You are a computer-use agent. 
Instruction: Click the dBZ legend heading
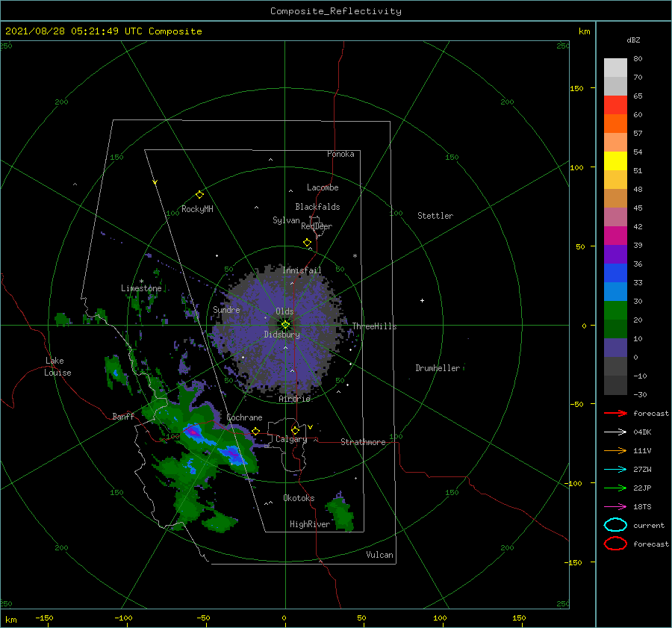coord(633,40)
